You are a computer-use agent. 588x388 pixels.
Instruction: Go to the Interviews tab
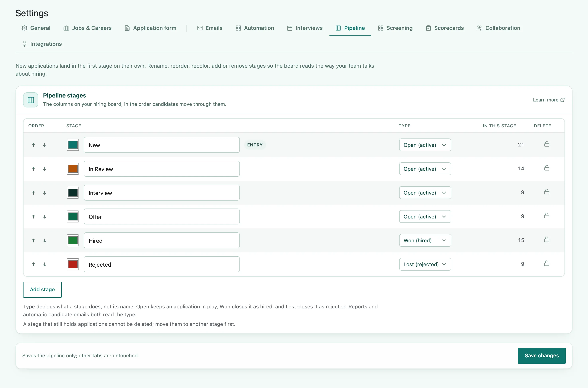click(305, 28)
